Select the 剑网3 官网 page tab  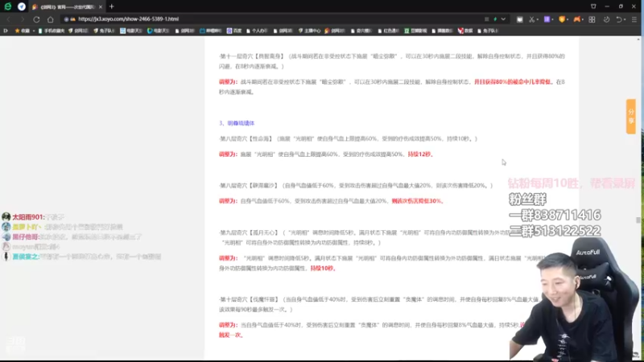point(66,7)
